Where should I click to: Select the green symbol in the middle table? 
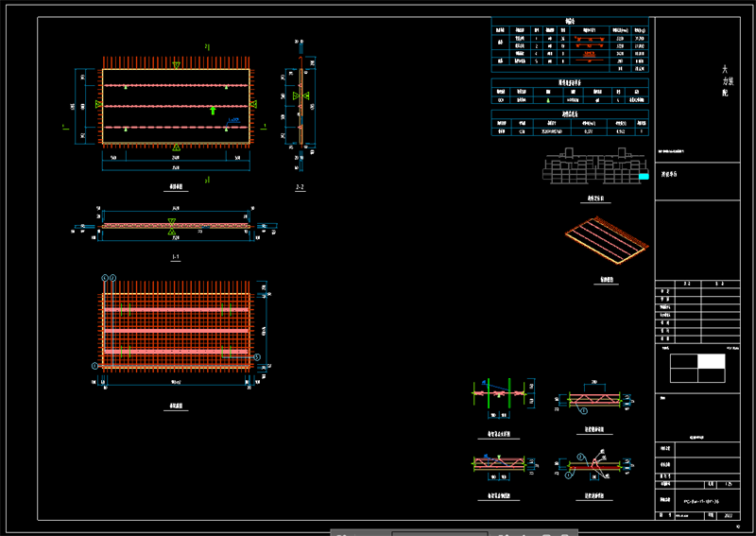click(x=548, y=100)
